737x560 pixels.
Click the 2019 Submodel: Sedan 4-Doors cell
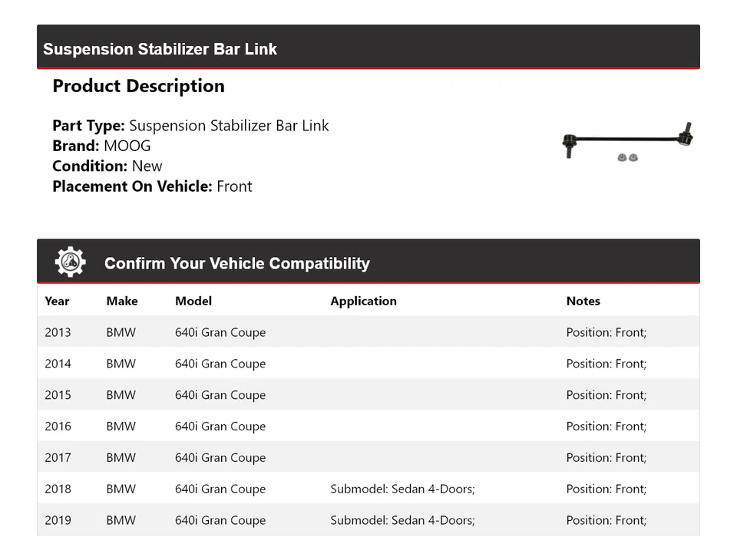pyautogui.click(x=402, y=520)
